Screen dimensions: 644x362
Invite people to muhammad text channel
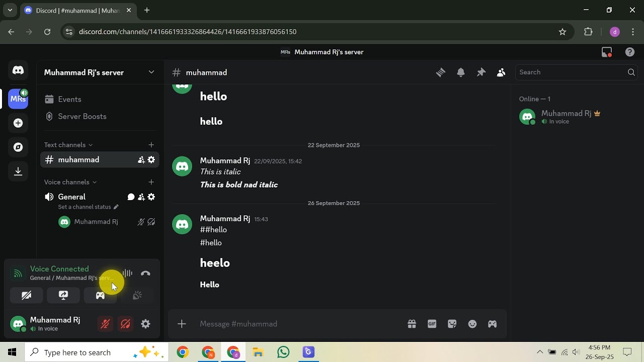(x=141, y=160)
